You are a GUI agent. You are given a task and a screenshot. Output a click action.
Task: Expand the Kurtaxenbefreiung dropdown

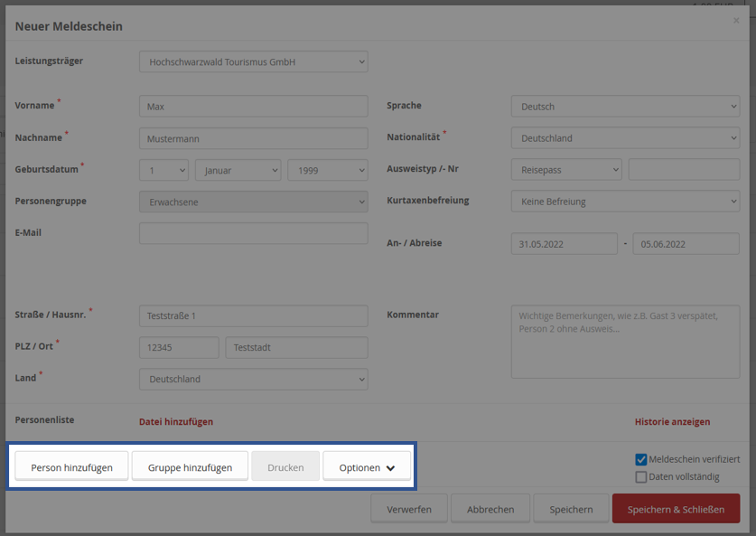coord(625,202)
